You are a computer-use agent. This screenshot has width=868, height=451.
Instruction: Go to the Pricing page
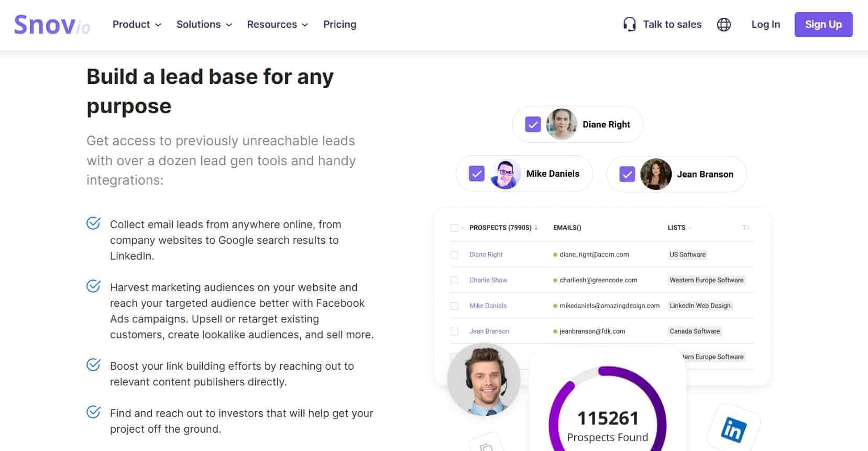[339, 25]
